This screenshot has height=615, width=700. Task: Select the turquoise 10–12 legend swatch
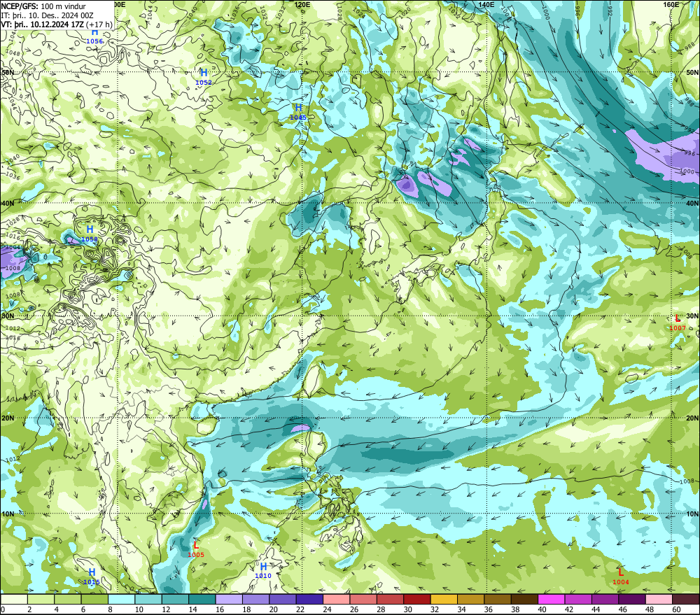coord(148,599)
